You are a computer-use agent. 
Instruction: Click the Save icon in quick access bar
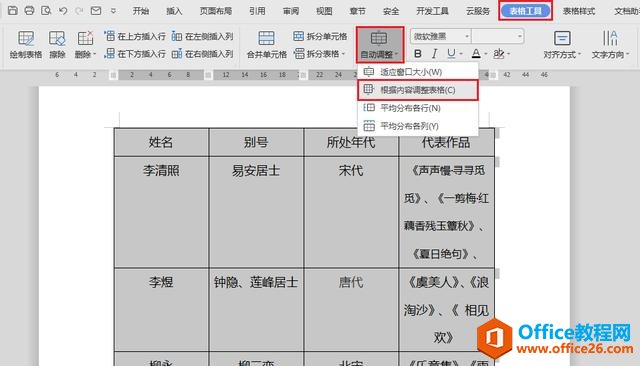(13, 10)
